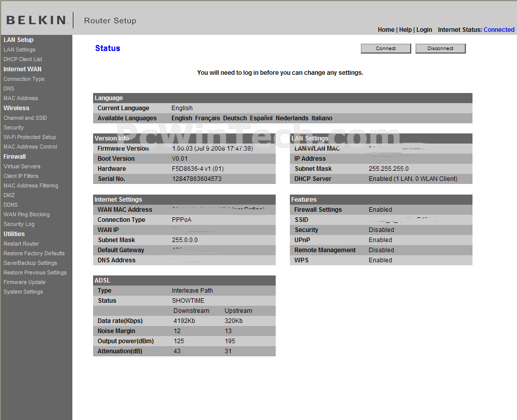Viewport: 517px width, 420px height.
Task: Switch language to Deutsch
Action: pyautogui.click(x=235, y=118)
